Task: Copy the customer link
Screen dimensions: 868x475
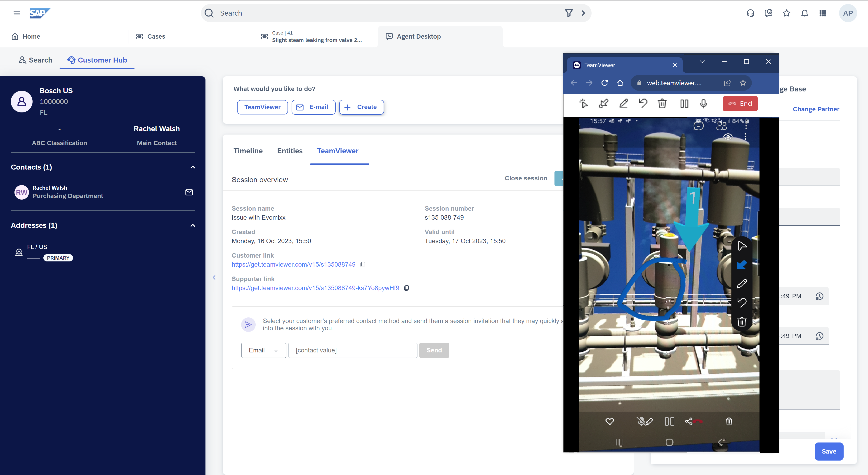Action: pyautogui.click(x=363, y=264)
